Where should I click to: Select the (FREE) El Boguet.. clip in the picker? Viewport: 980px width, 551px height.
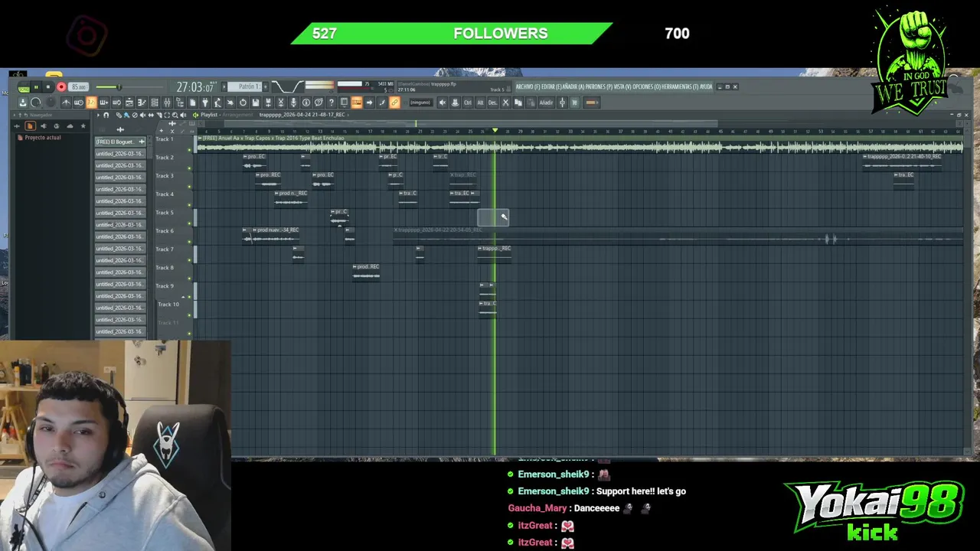coord(120,142)
